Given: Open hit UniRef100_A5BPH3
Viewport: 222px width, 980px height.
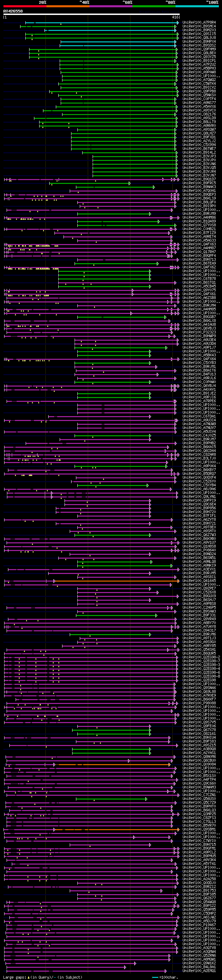Looking at the screenshot, I should (199, 68).
